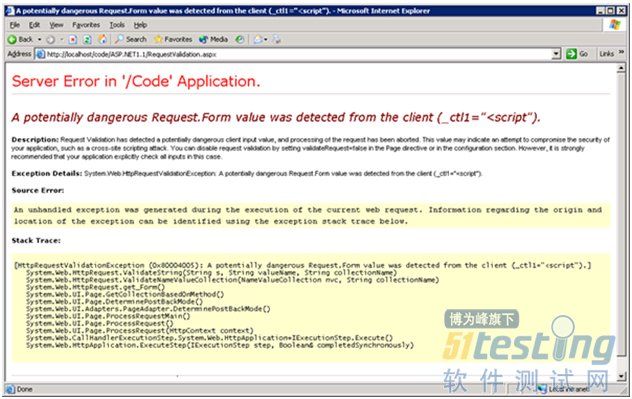Viewport: 632px width, 399px height.
Task: Click the italic potentially dangerous Request.Form message
Action: [276, 117]
